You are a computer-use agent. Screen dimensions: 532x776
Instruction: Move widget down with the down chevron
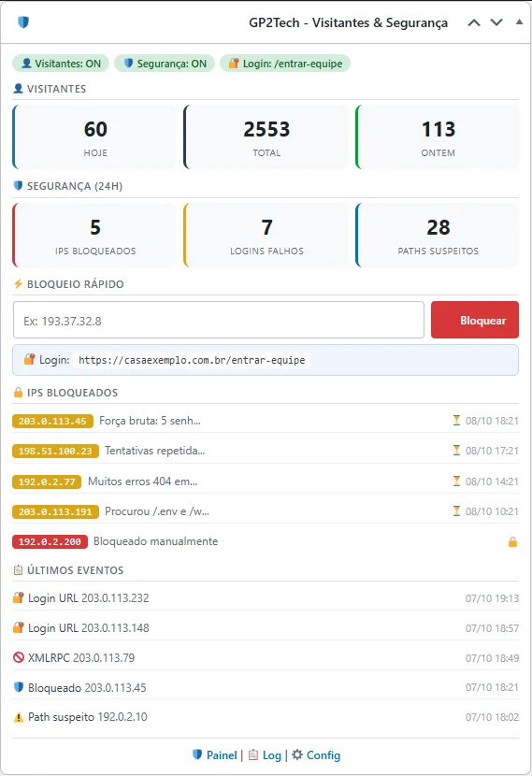click(x=496, y=22)
